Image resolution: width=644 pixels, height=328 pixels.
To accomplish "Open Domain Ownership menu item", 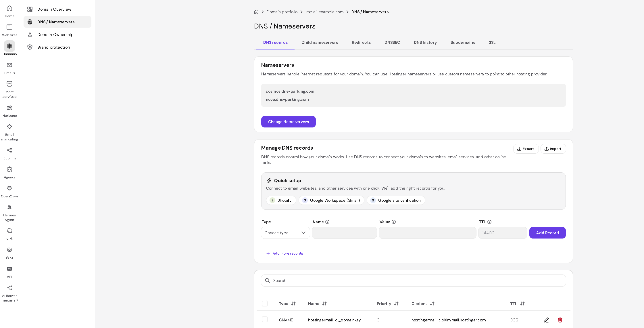I will pyautogui.click(x=57, y=35).
